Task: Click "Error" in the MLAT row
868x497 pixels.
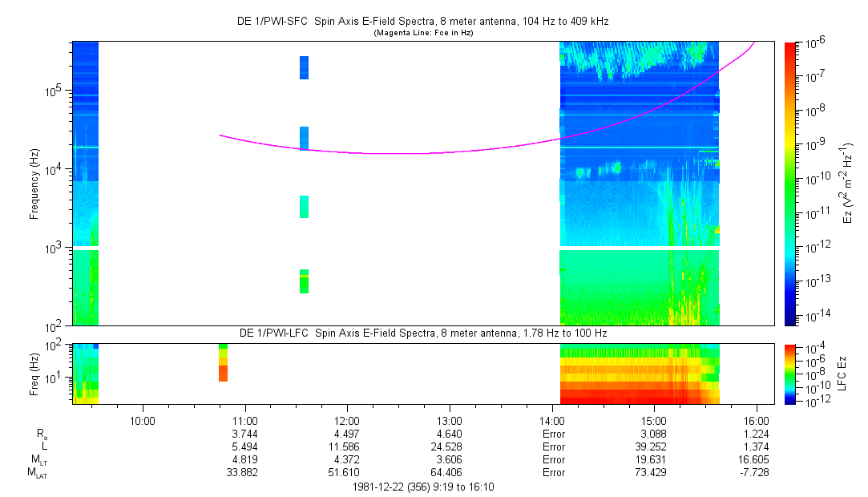Action: pos(554,473)
